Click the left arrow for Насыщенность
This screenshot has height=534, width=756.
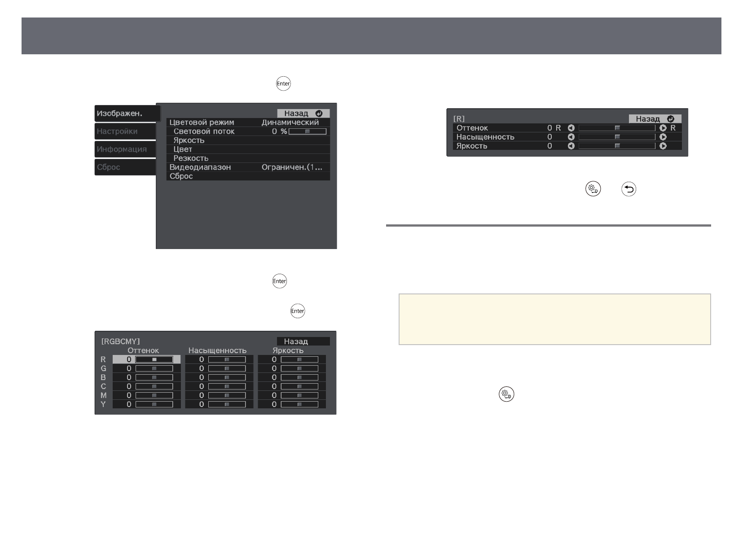[x=571, y=137]
